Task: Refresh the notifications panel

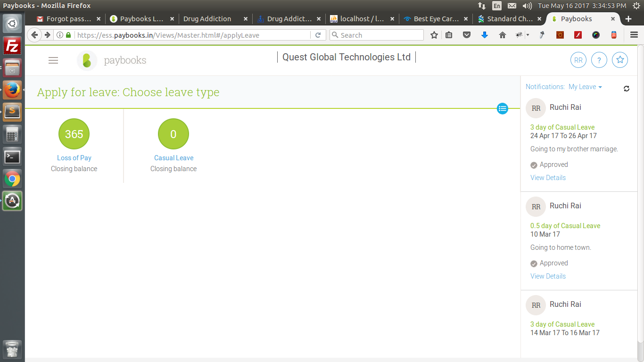Action: (x=626, y=89)
